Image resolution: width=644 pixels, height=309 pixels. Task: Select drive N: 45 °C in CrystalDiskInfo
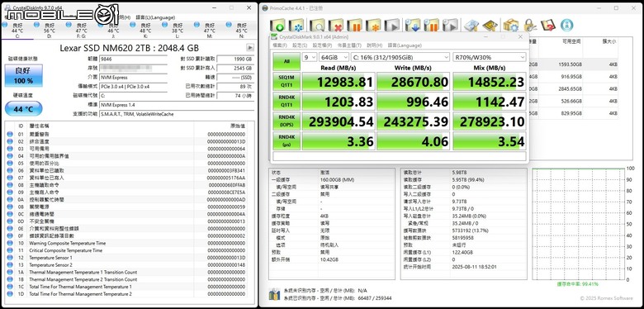[x=241, y=31]
